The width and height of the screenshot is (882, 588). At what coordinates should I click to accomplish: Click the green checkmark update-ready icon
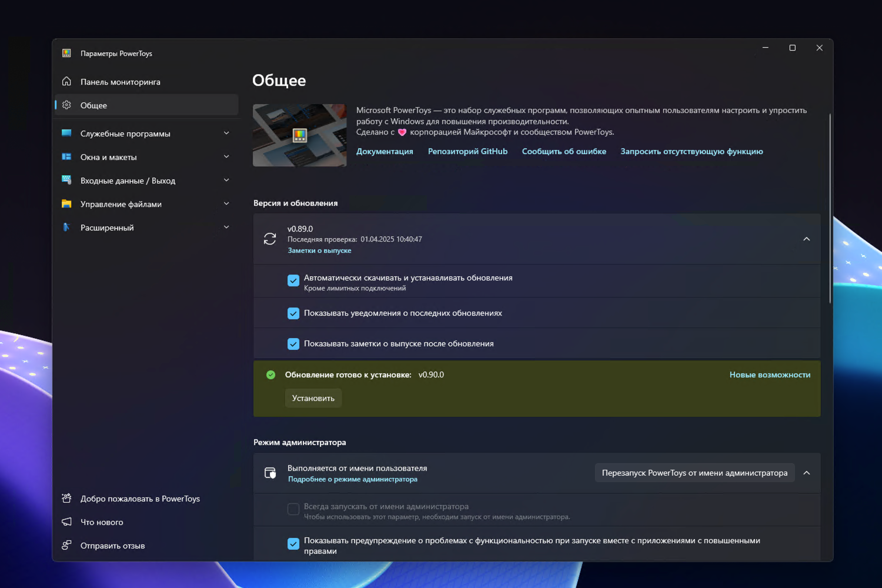(x=270, y=375)
